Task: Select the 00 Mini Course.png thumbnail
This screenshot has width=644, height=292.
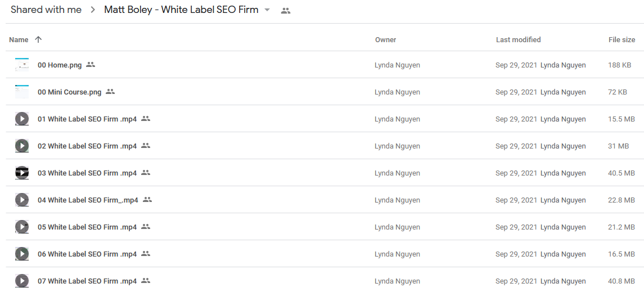Action: point(22,92)
